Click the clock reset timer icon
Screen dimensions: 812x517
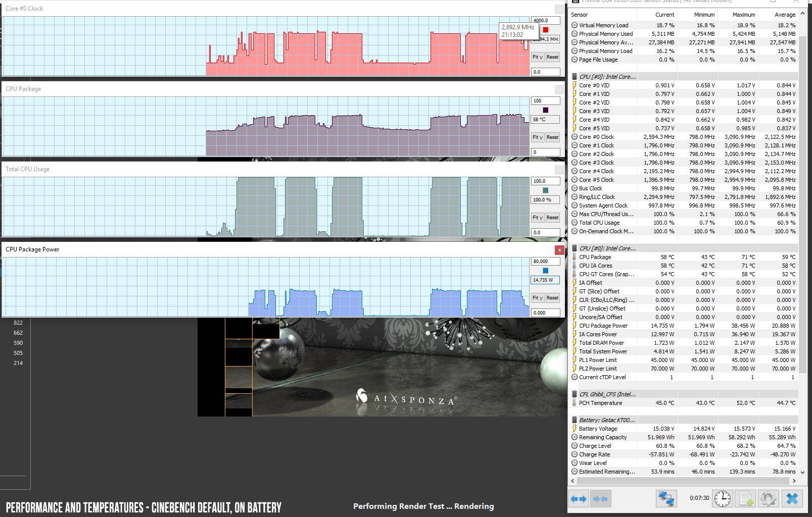pos(722,499)
